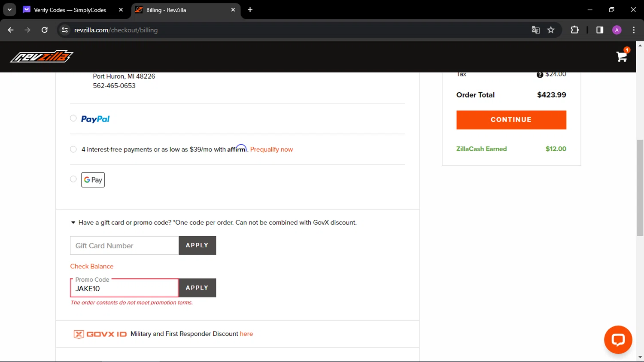This screenshot has height=362, width=644.
Task: Close the Verify Codes SimplyCodes tab
Action: 121,10
